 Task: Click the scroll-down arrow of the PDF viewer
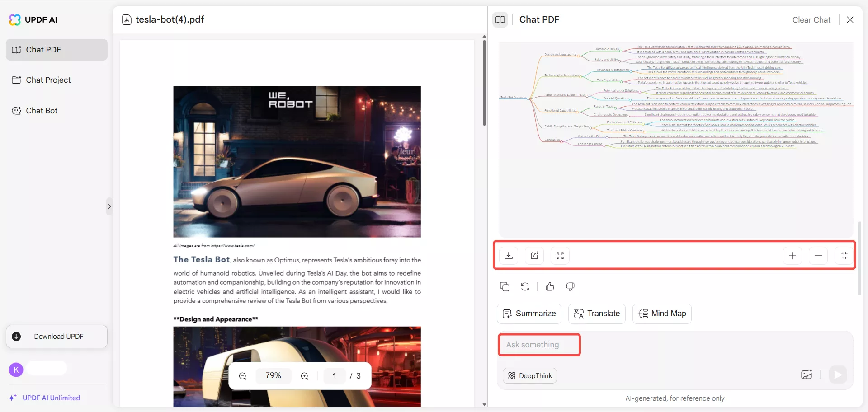click(484, 404)
